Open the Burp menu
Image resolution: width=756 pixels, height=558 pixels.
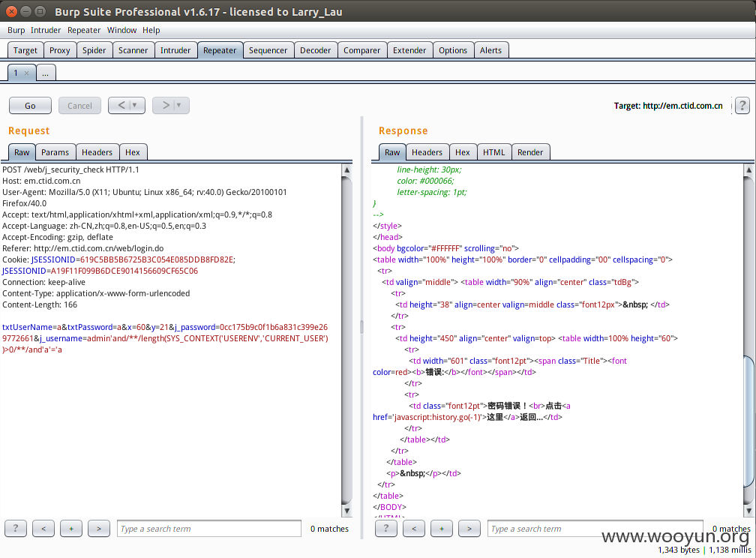pyautogui.click(x=16, y=30)
